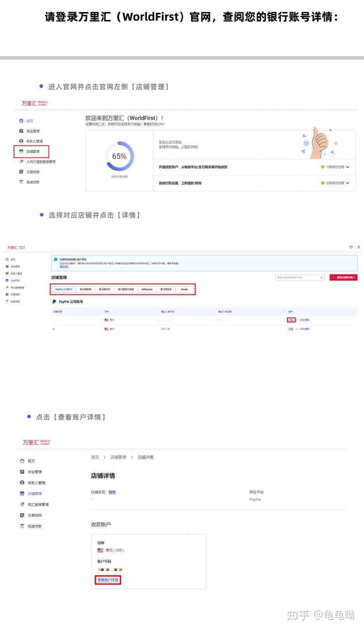
Task: Expand the chevron in the 尚未入账 row
Action: 297,329
